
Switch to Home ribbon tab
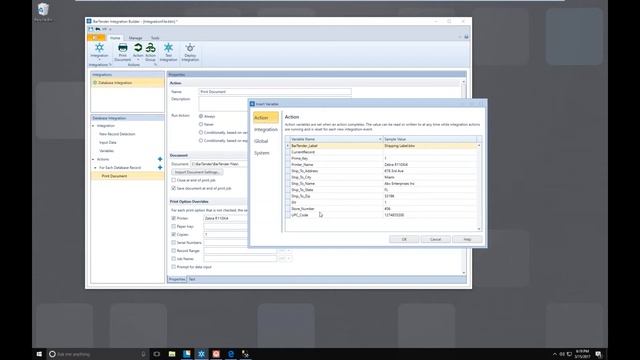[x=115, y=38]
